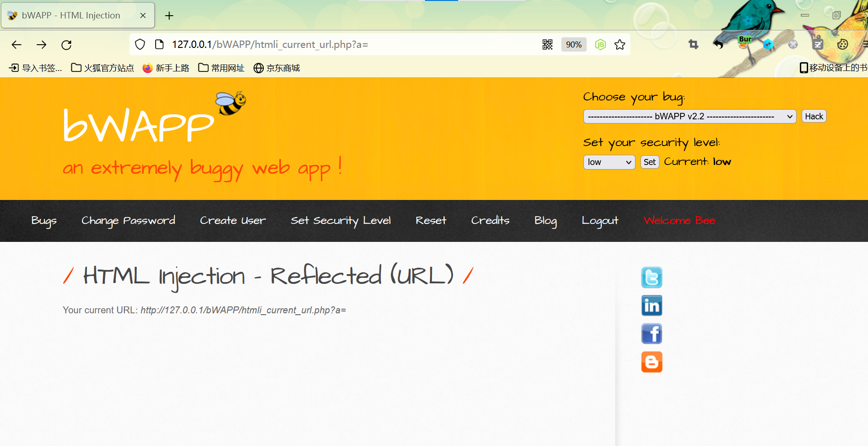
Task: Open the Blogger icon link
Action: [652, 362]
